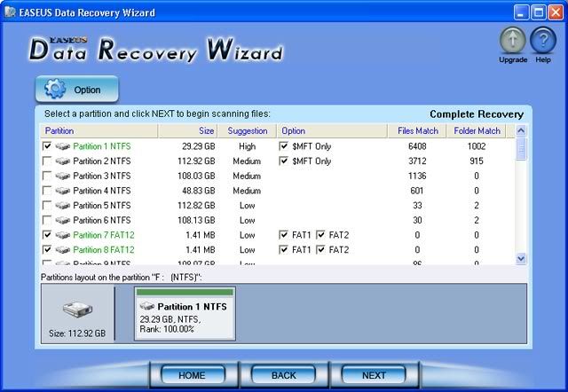Click the 6408 files match value
This screenshot has width=568, height=392.
pyautogui.click(x=417, y=146)
